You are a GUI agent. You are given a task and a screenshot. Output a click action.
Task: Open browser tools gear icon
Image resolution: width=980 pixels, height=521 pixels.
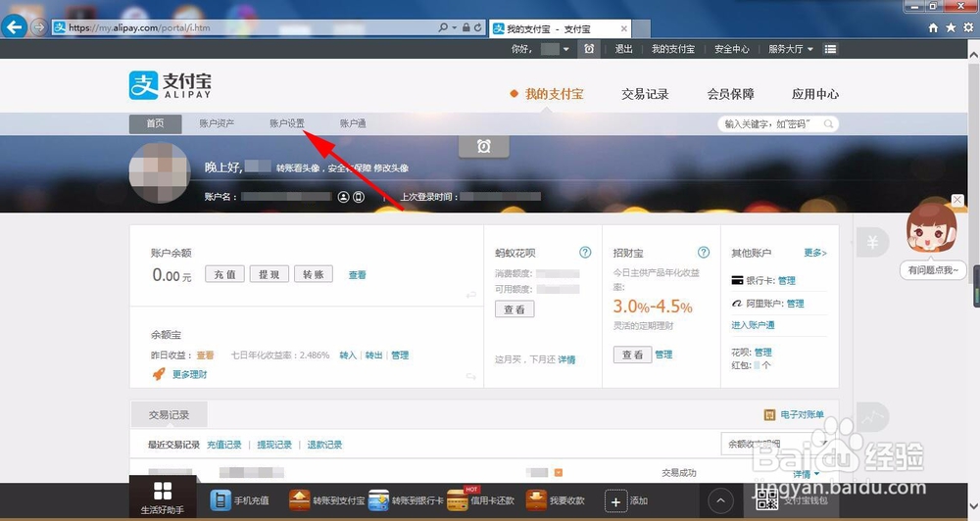[968, 27]
